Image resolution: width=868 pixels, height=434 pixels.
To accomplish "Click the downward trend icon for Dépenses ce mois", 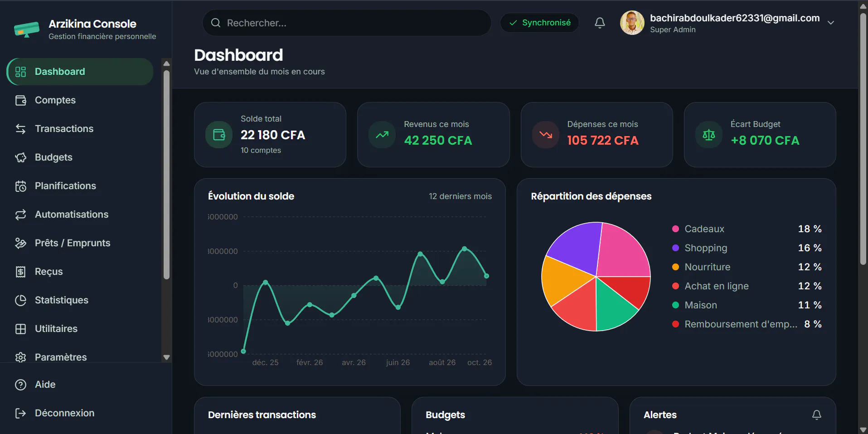I will pyautogui.click(x=546, y=135).
